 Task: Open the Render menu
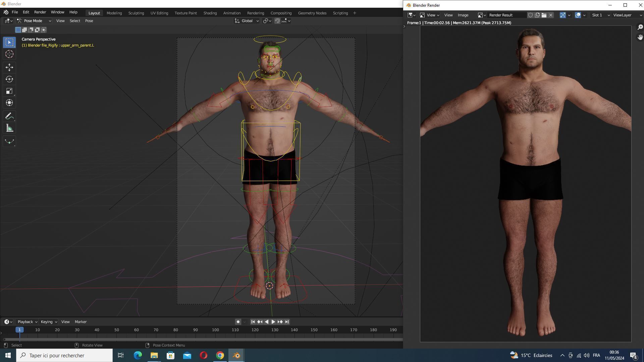[x=40, y=12]
